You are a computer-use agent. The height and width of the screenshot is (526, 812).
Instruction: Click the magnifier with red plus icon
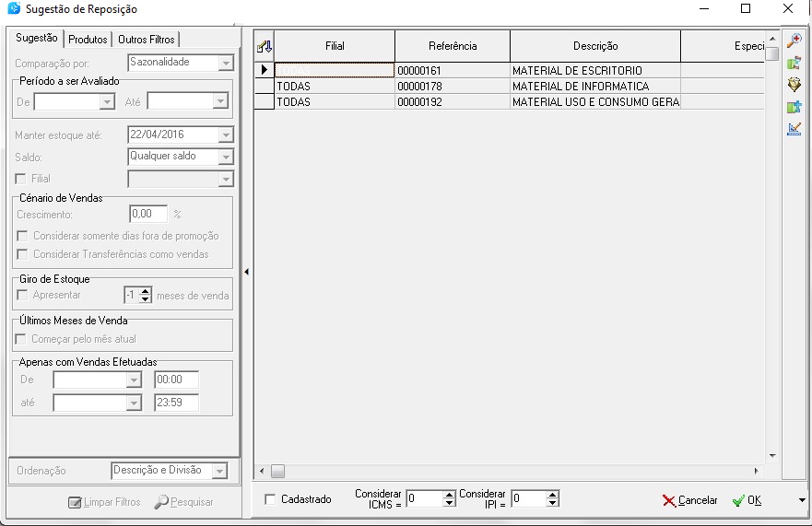(794, 41)
